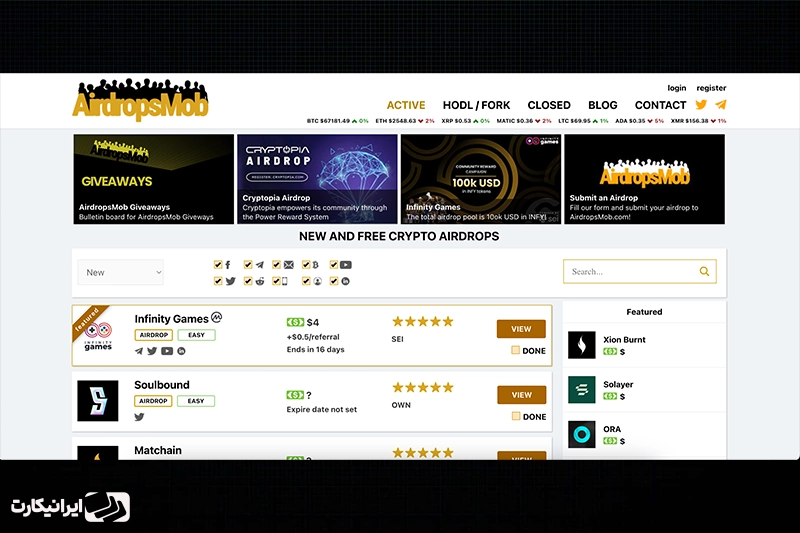The image size is (800, 533).
Task: Click the Twitter icon in Soulbound row
Action: pyautogui.click(x=139, y=417)
